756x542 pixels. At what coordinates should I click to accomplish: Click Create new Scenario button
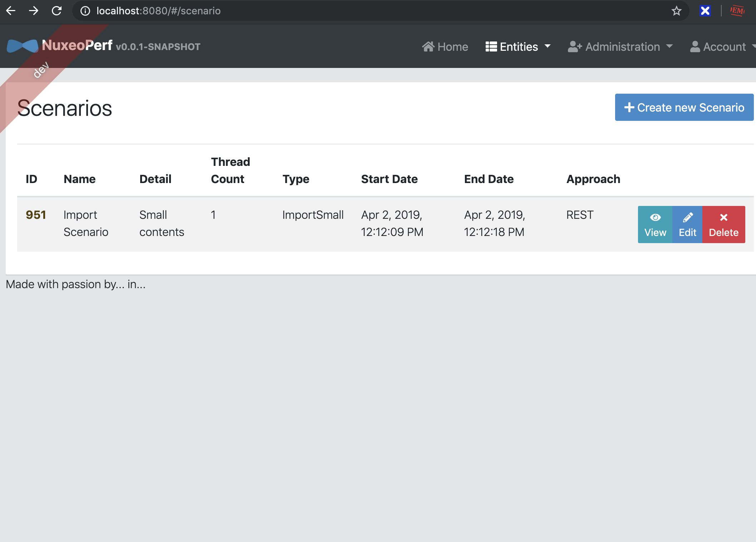pyautogui.click(x=684, y=107)
